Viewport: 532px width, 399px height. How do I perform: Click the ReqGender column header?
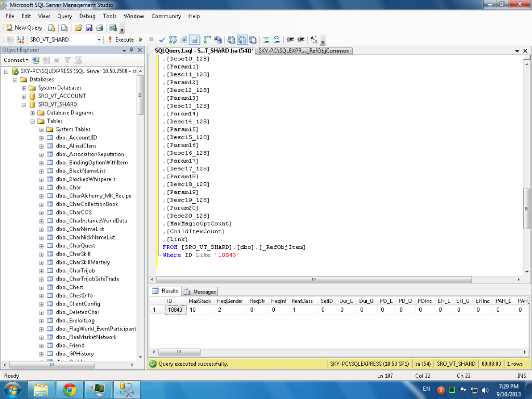click(x=230, y=301)
